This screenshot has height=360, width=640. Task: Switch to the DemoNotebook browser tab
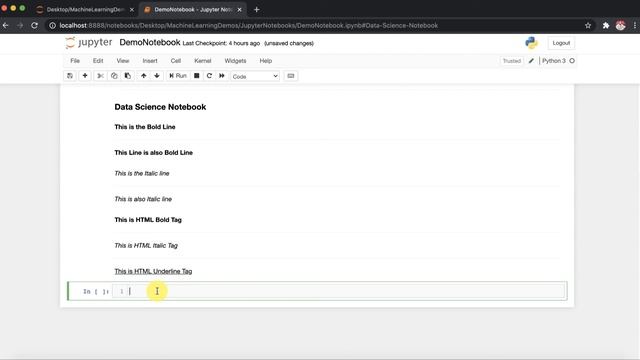point(192,9)
